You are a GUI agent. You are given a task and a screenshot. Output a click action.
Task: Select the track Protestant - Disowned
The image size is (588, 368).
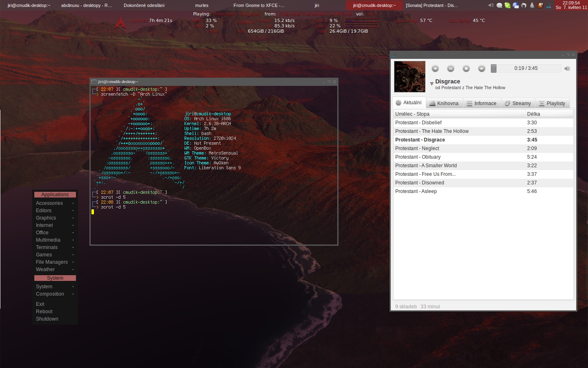483,183
